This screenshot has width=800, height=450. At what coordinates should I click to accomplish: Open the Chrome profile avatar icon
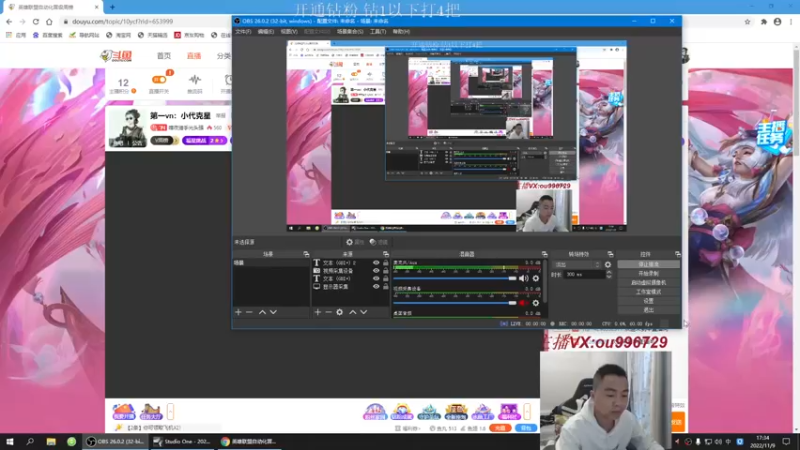(778, 21)
